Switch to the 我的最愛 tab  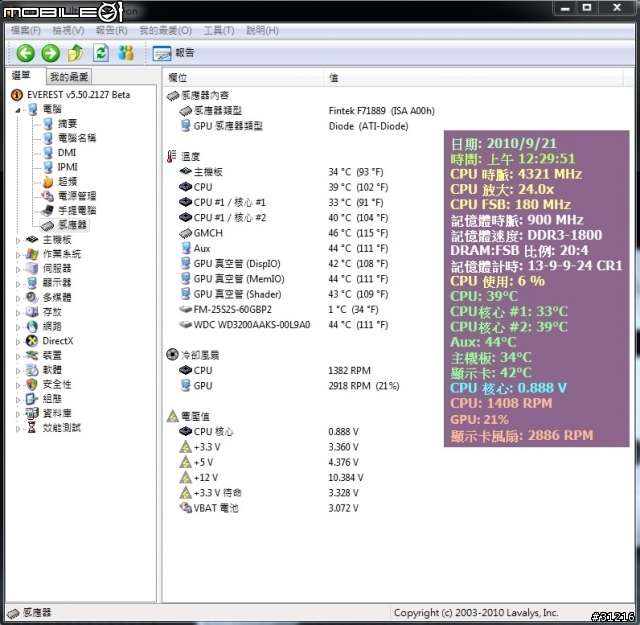(x=69, y=77)
